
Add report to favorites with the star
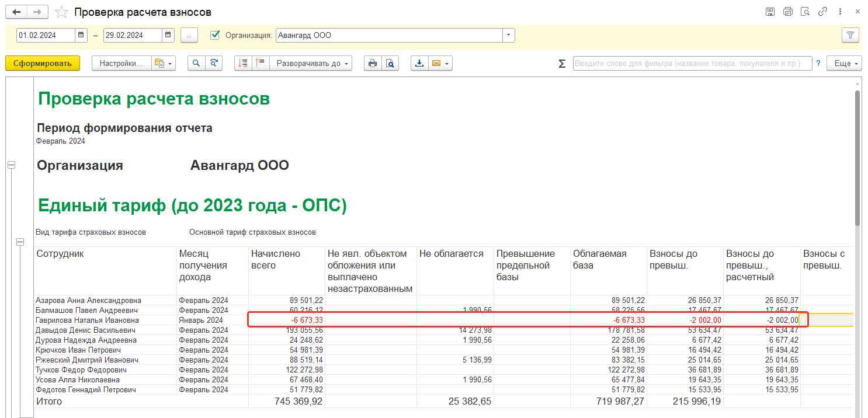[61, 12]
